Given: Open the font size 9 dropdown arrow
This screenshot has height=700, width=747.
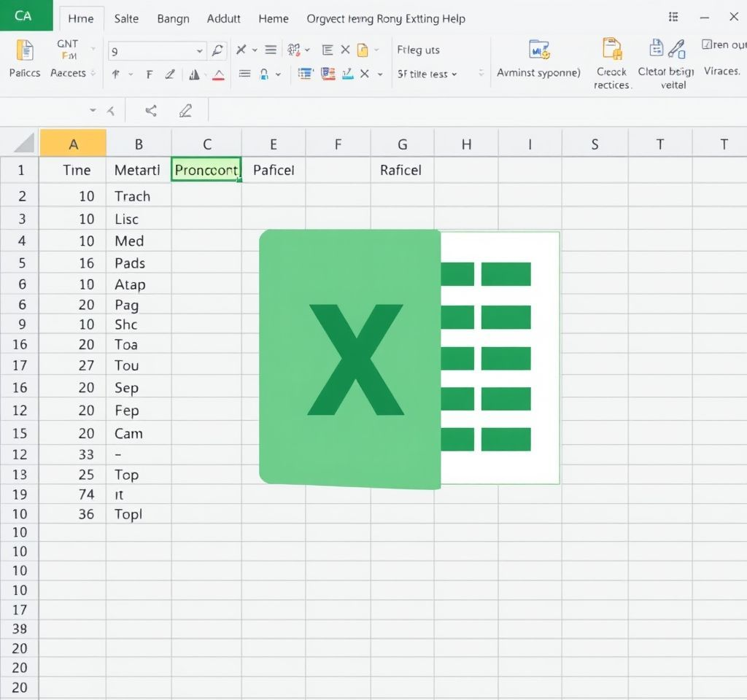Looking at the screenshot, I should point(200,52).
